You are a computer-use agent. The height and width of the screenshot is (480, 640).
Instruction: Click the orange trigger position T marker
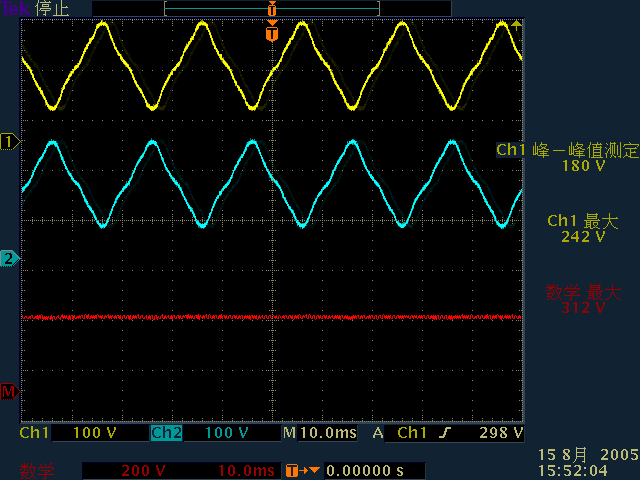pyautogui.click(x=272, y=33)
